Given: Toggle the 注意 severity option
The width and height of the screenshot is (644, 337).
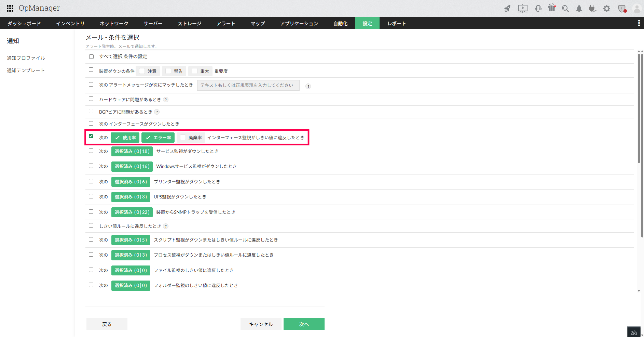Looking at the screenshot, I should (148, 71).
